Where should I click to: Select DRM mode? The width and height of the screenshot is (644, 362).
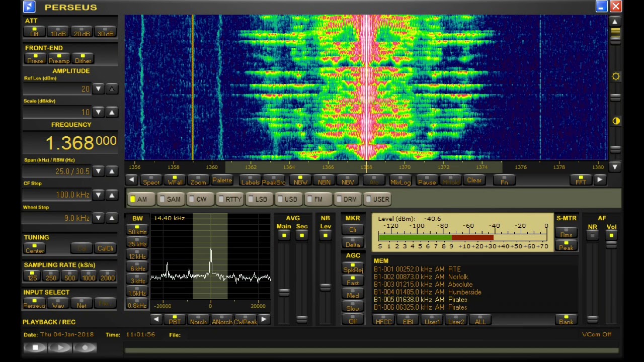pyautogui.click(x=347, y=199)
